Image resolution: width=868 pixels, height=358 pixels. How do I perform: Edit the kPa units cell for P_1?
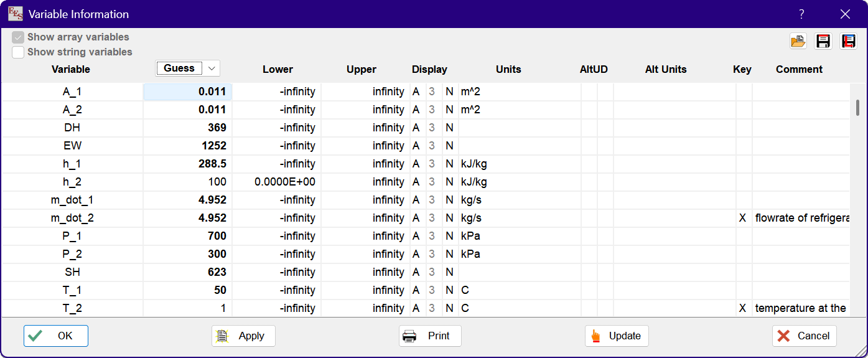click(x=519, y=236)
